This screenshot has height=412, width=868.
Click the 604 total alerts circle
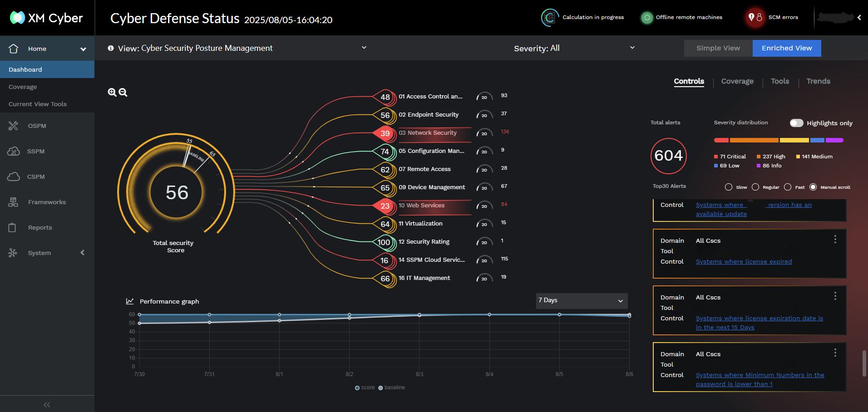tap(669, 156)
